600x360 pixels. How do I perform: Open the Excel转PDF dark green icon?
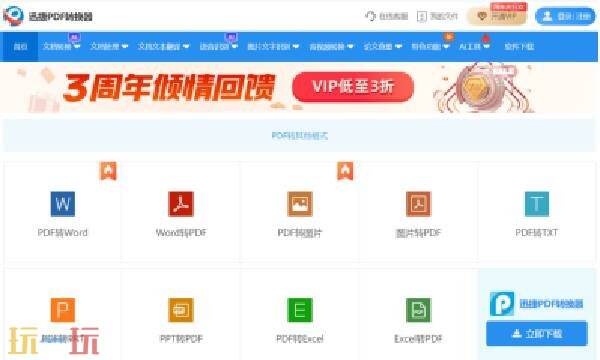click(x=418, y=310)
